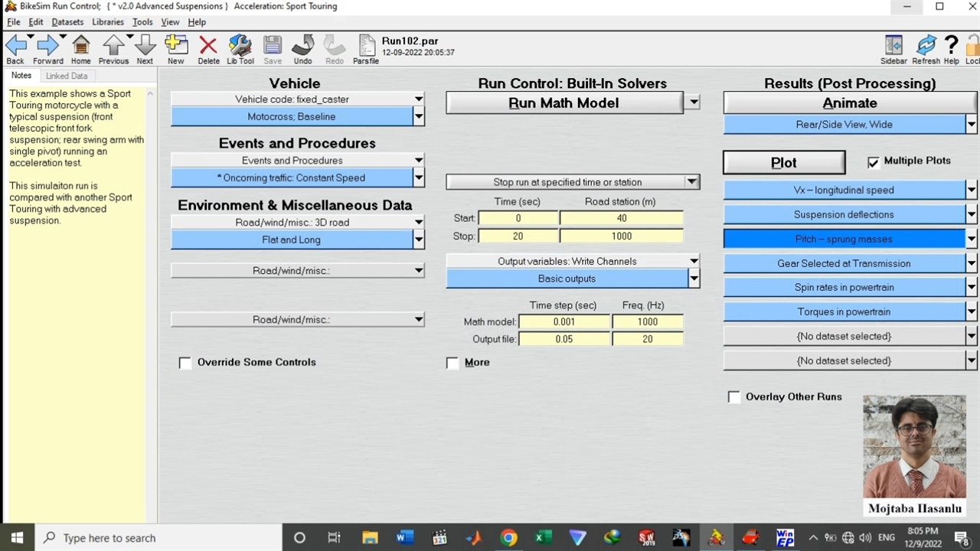This screenshot has height=551, width=980.
Task: Open Microsoft Word from the taskbar
Action: coord(404,538)
